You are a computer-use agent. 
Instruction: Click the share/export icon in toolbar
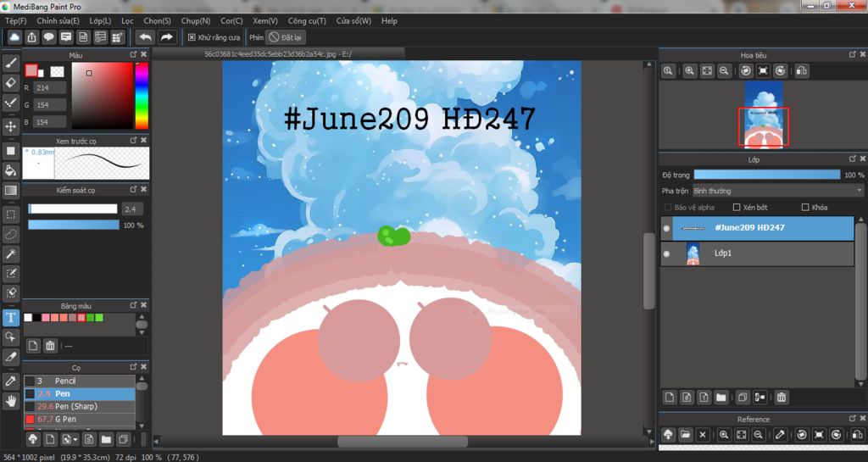[31, 37]
